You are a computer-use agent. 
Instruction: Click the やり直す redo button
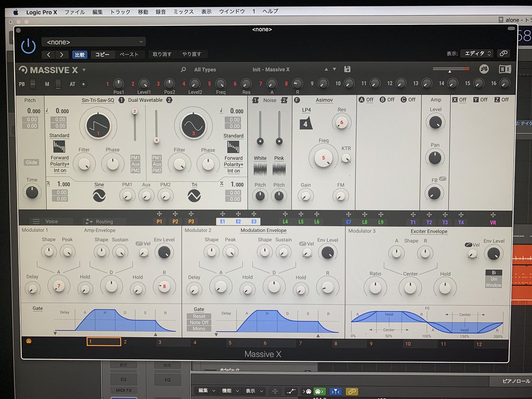[x=192, y=54]
